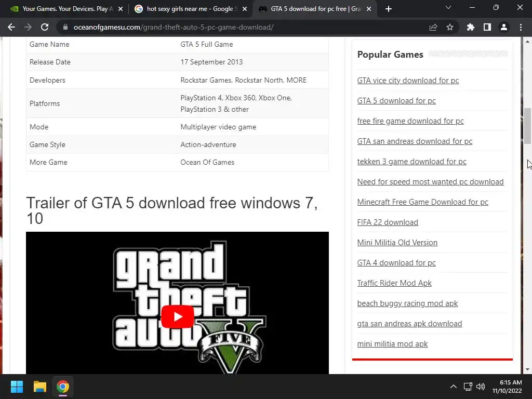
Task: Click 'Trailer of GTA 5 download' heading
Action: pyautogui.click(x=172, y=211)
